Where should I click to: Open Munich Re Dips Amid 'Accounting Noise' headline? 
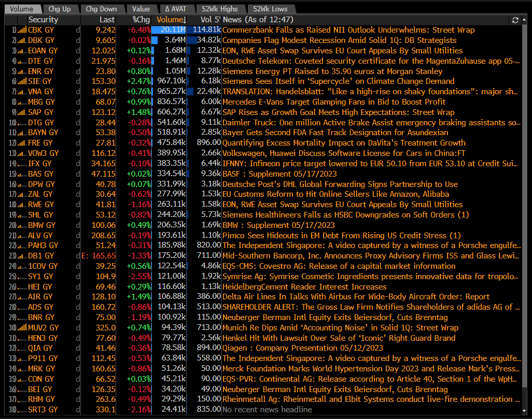click(340, 328)
